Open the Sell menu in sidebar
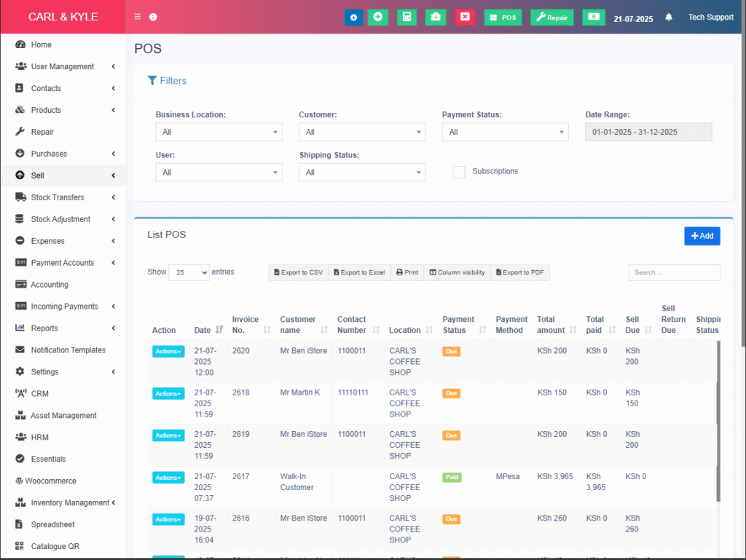 pos(64,176)
